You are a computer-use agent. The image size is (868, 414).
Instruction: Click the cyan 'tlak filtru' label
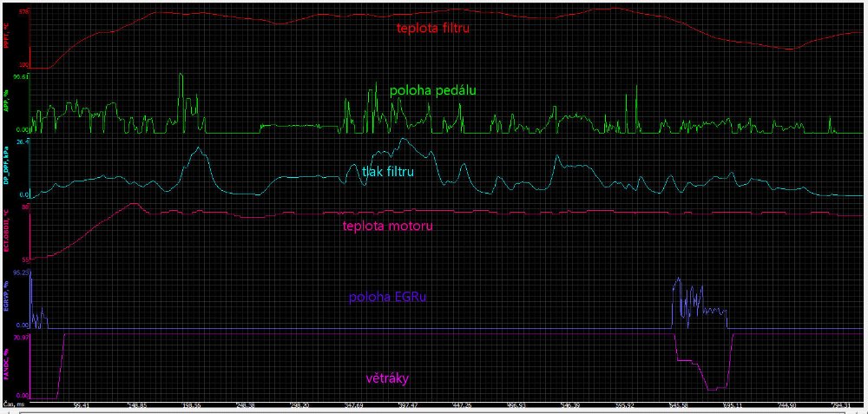coord(387,172)
